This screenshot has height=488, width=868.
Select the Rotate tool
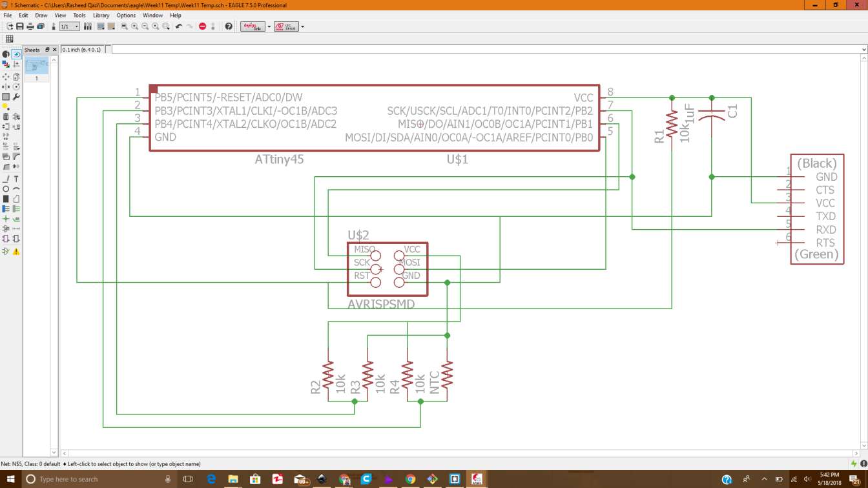click(x=17, y=87)
